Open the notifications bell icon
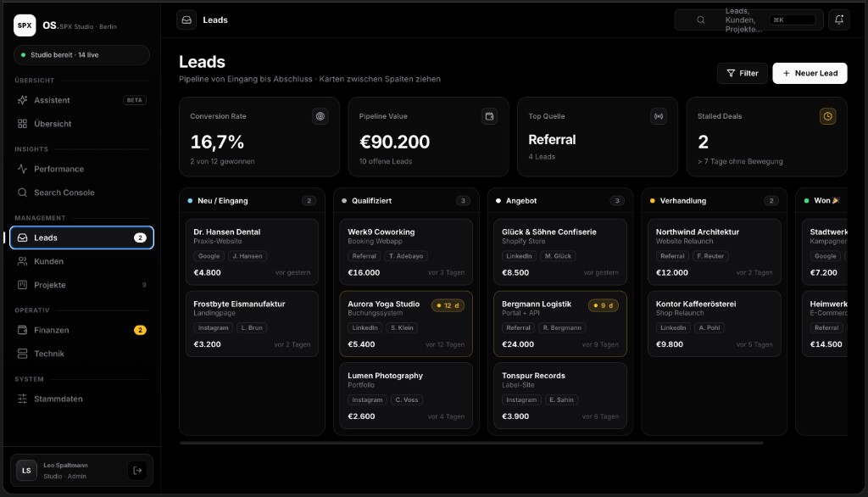Screen dimensions: 868x497 [x=838, y=20]
